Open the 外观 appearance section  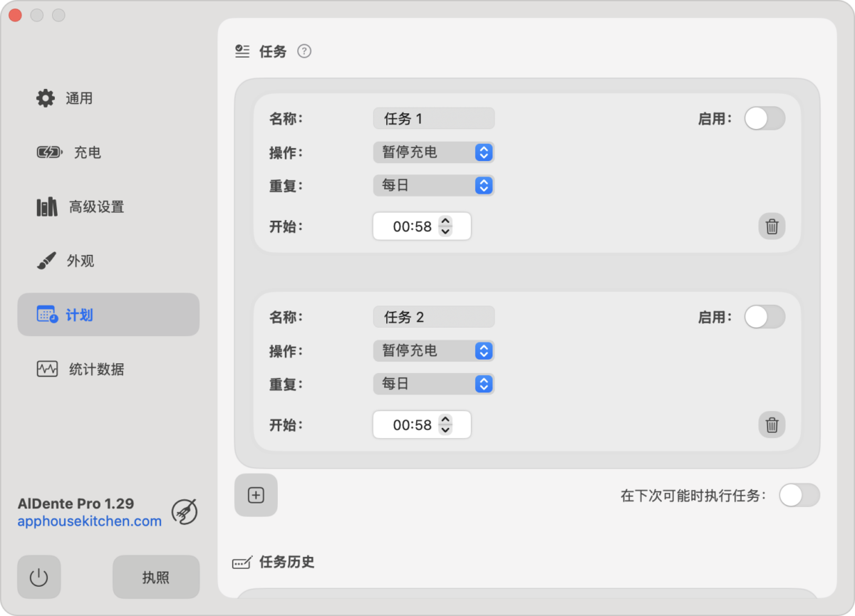108,261
